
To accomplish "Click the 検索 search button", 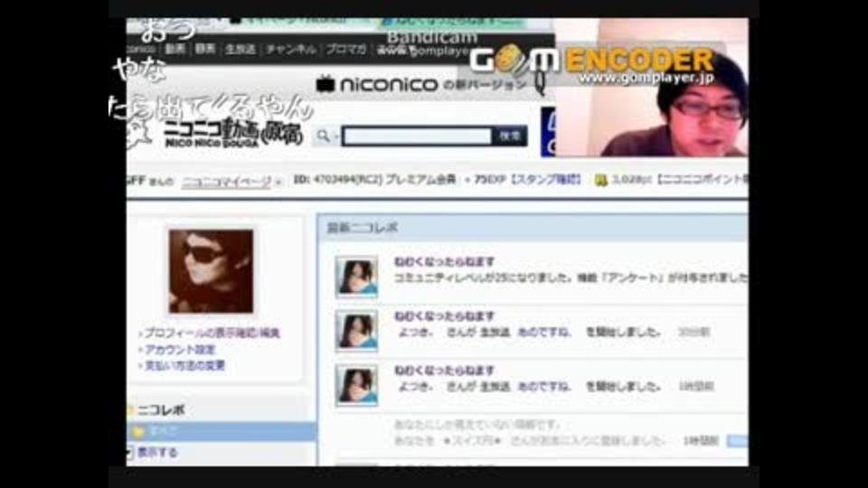I will coord(510,136).
